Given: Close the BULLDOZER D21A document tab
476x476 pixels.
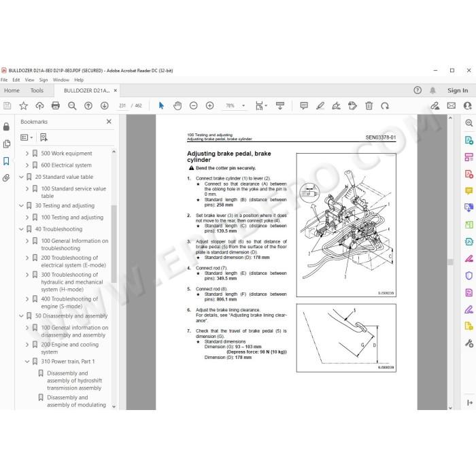Looking at the screenshot, I should point(116,90).
